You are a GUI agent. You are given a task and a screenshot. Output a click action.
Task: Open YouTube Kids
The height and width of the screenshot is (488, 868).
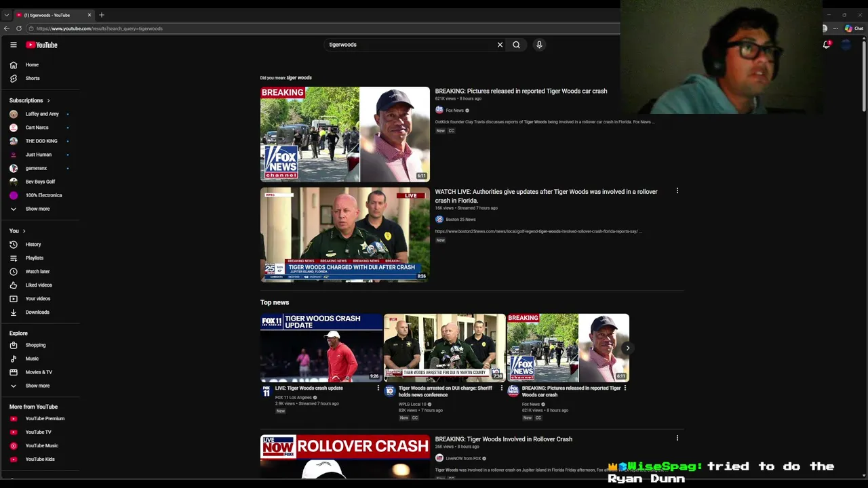41,460
